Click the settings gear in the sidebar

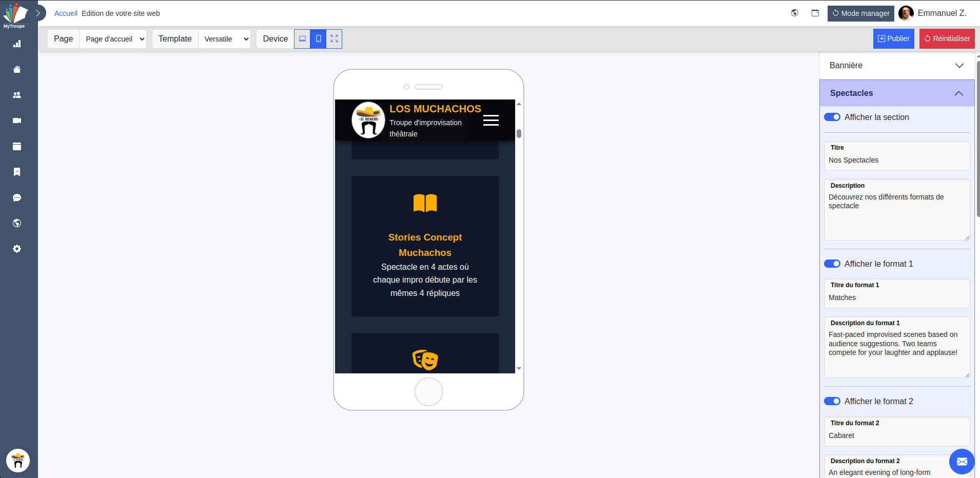click(x=17, y=249)
